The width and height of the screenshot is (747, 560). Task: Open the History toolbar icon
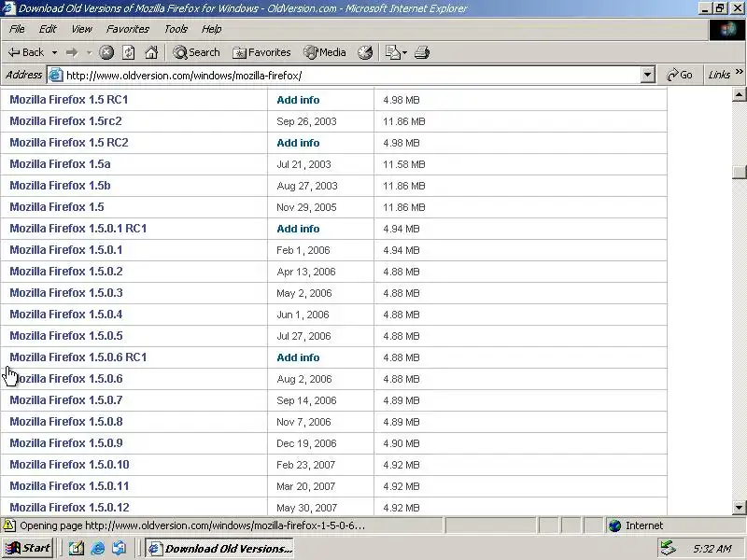[365, 52]
